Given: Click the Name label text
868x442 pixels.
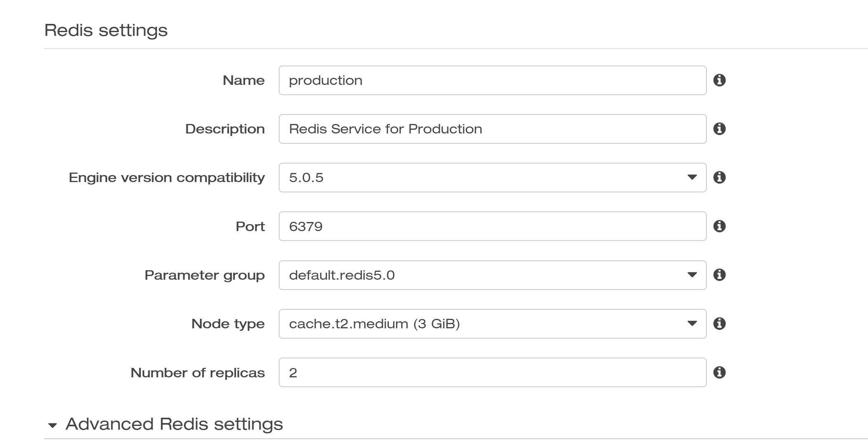Looking at the screenshot, I should [244, 80].
